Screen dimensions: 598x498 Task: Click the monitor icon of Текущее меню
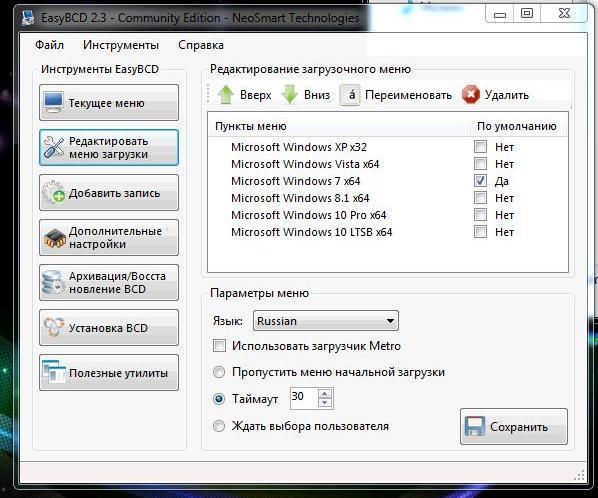[x=53, y=102]
